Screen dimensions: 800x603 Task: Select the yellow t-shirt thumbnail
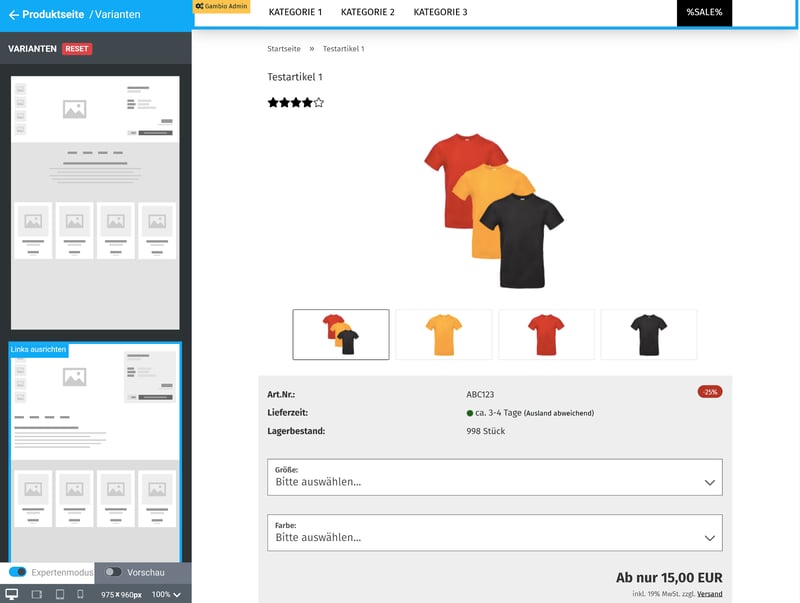coord(443,334)
